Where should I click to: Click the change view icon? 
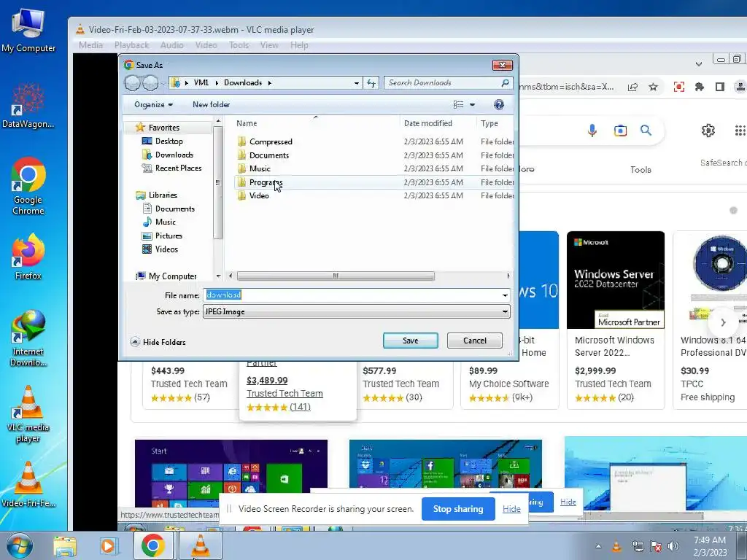[x=458, y=104]
